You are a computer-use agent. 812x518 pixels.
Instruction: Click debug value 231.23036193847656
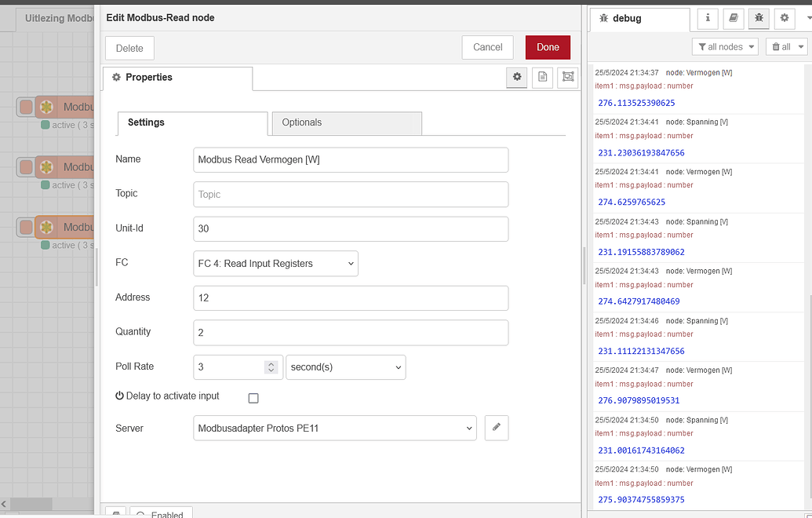point(641,153)
